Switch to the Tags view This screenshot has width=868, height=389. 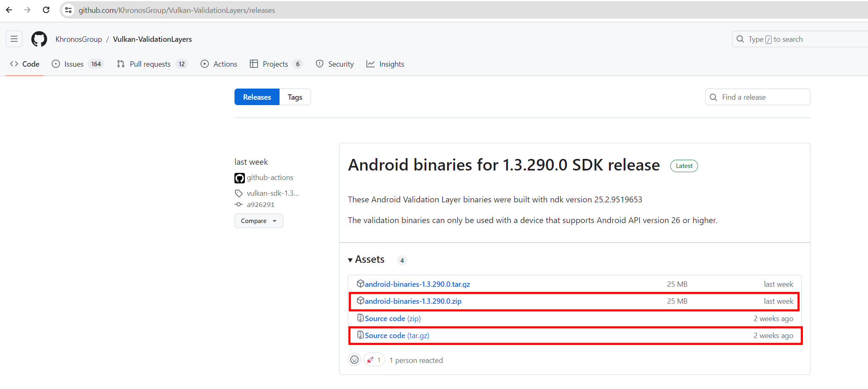click(295, 97)
